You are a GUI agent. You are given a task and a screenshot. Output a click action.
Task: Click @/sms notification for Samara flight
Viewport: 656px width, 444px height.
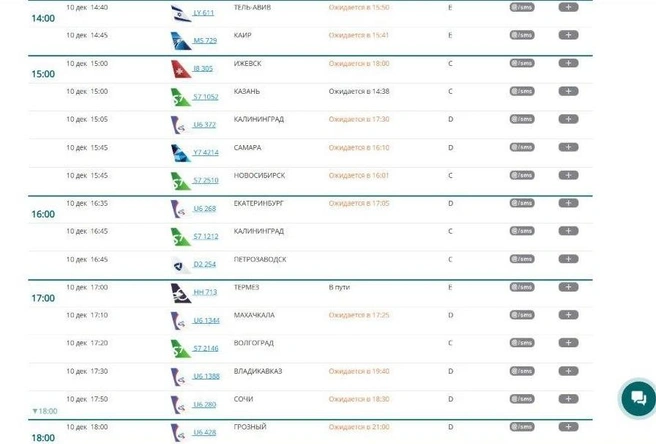[522, 147]
